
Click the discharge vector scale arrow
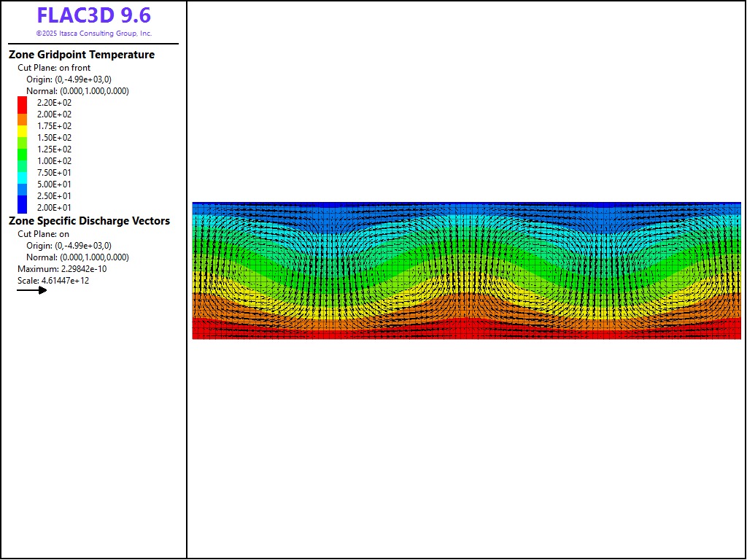32,290
